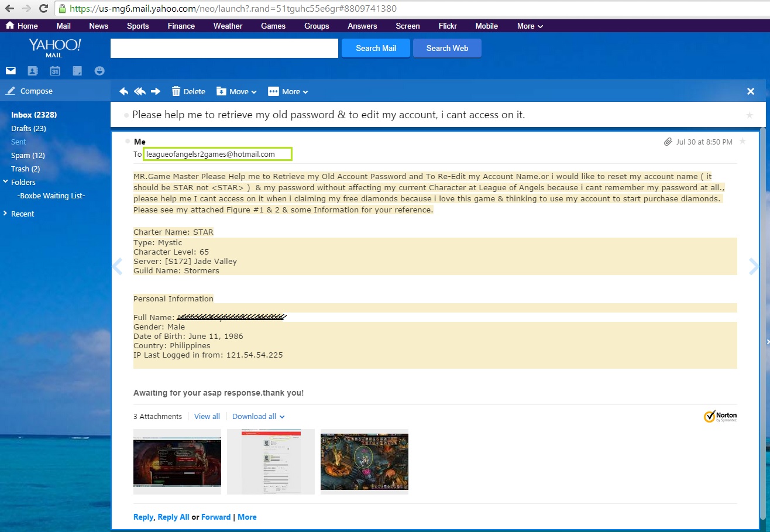This screenshot has height=532, width=770.
Task: Open the Spam (12) folder
Action: tap(27, 155)
